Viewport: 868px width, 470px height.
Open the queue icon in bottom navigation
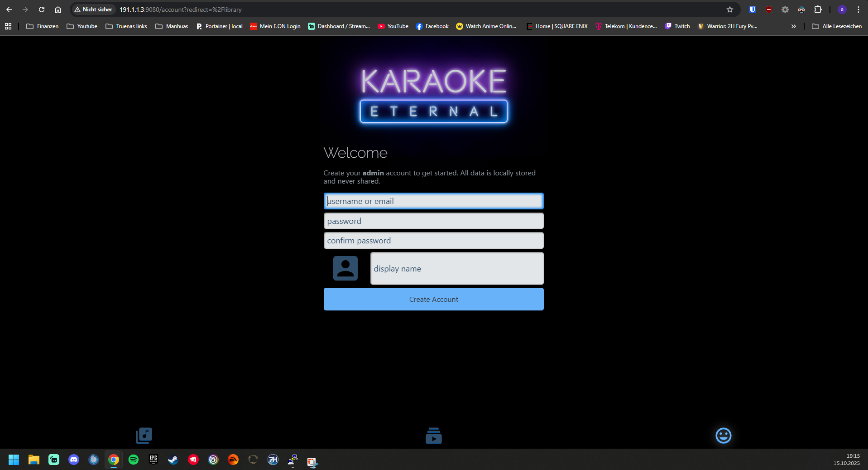tap(433, 436)
